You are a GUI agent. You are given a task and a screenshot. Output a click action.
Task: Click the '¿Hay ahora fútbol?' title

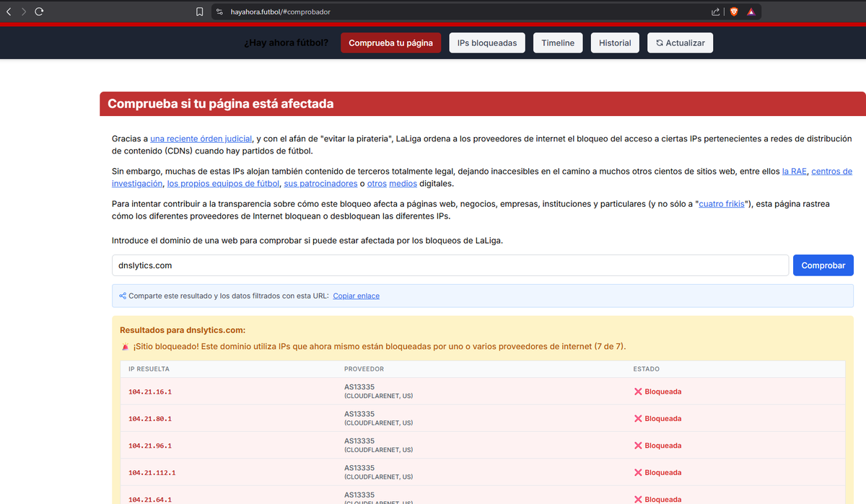[x=286, y=43]
